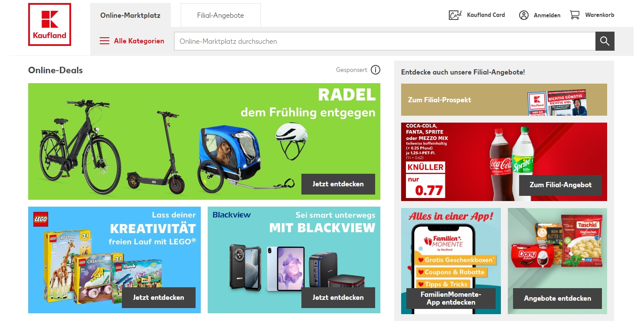644x328 pixels.
Task: Click the LEGO logo on the banner
Action: (x=41, y=219)
